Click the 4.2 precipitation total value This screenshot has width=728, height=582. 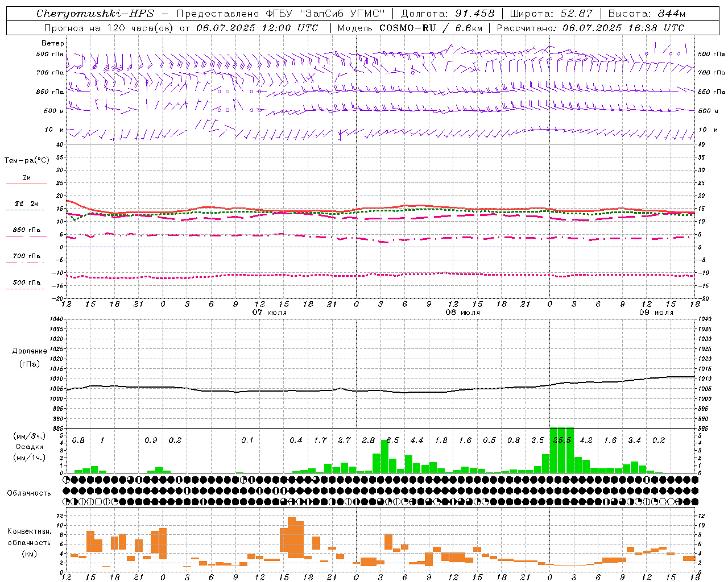click(x=586, y=440)
